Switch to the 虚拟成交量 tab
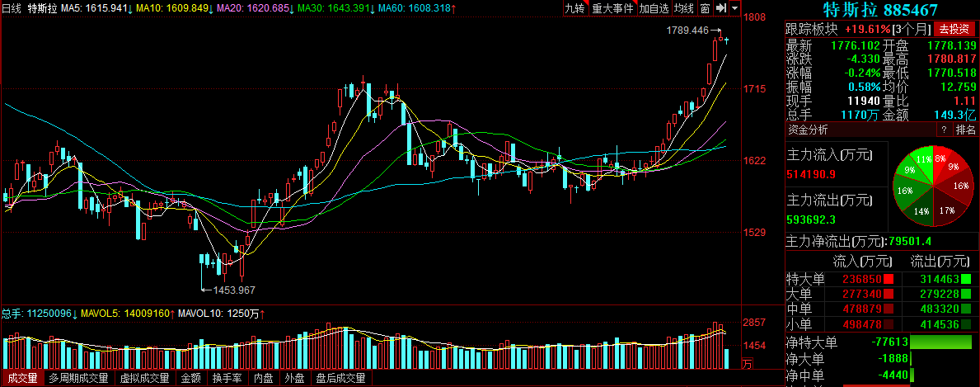 click(x=144, y=378)
